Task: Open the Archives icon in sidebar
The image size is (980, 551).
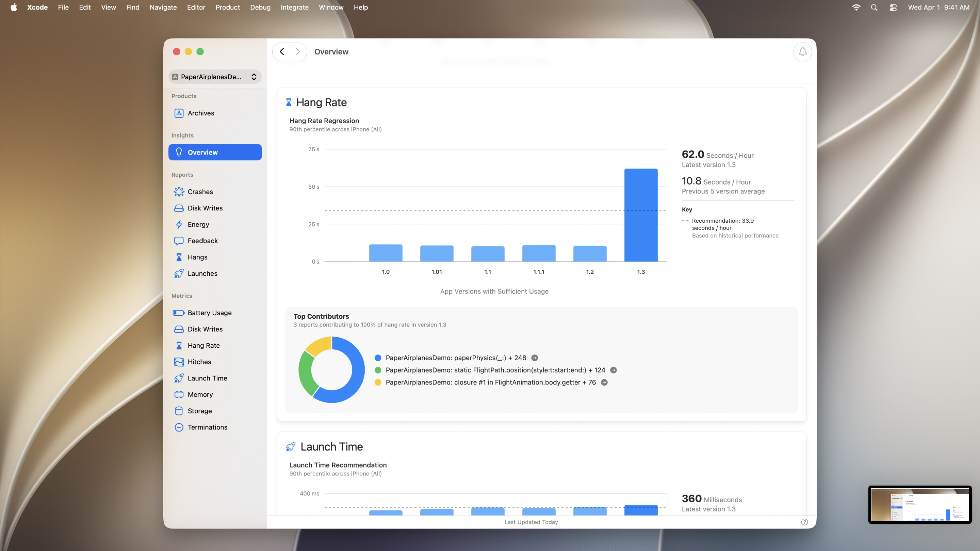Action: click(x=179, y=113)
